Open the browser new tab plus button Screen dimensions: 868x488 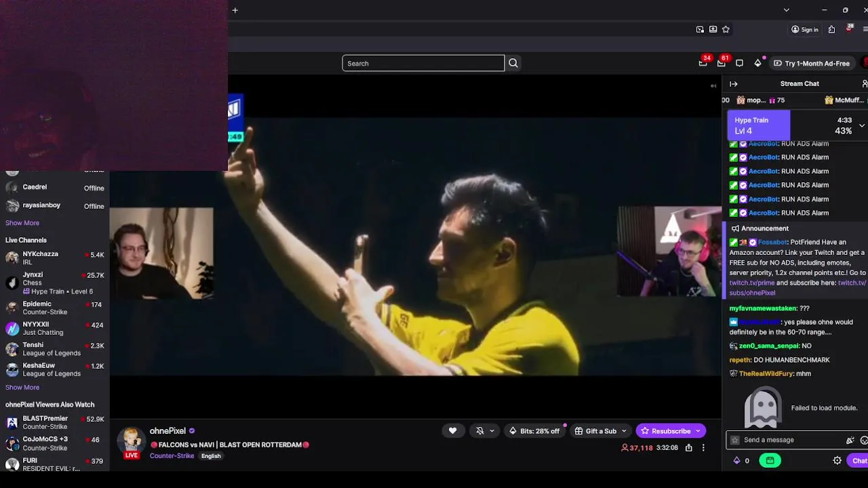point(235,10)
